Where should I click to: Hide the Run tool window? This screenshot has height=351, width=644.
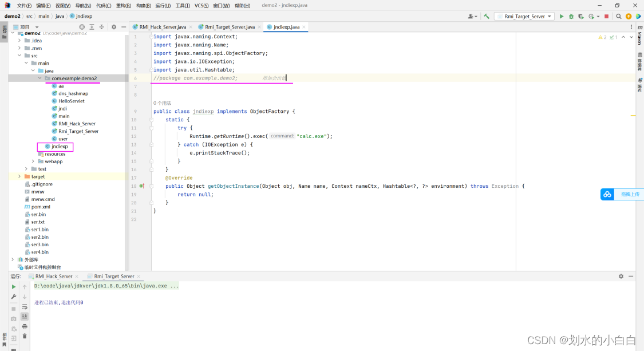pos(631,276)
